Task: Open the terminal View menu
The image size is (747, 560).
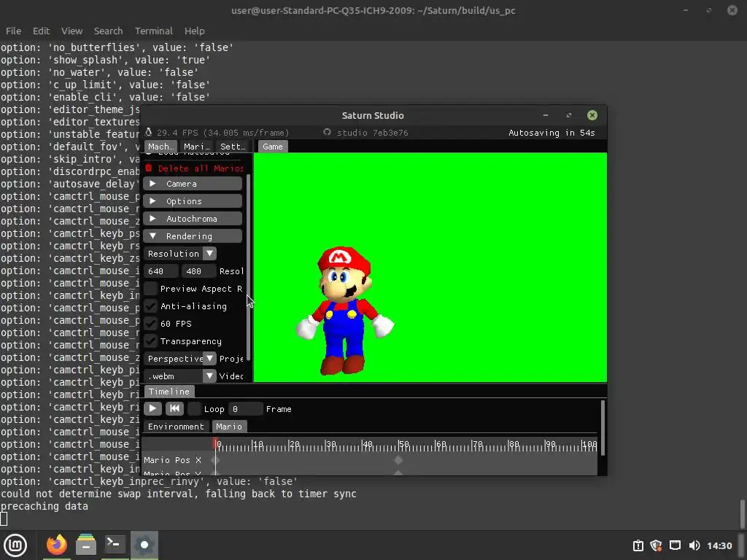Action: click(x=71, y=31)
